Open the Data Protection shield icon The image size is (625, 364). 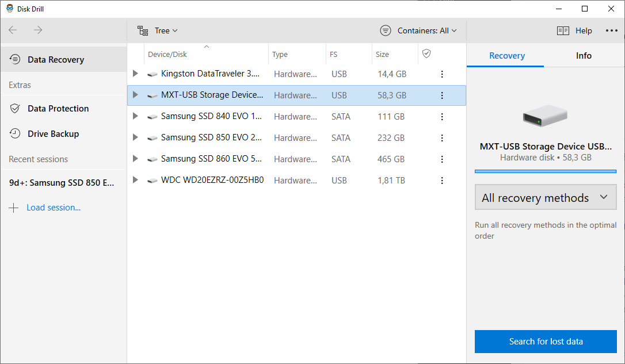point(15,108)
